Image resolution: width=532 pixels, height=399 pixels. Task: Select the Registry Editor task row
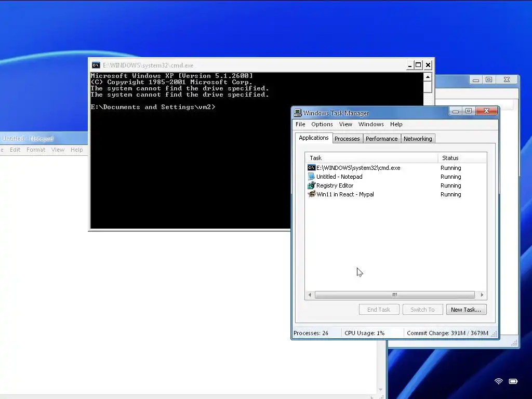(395, 185)
